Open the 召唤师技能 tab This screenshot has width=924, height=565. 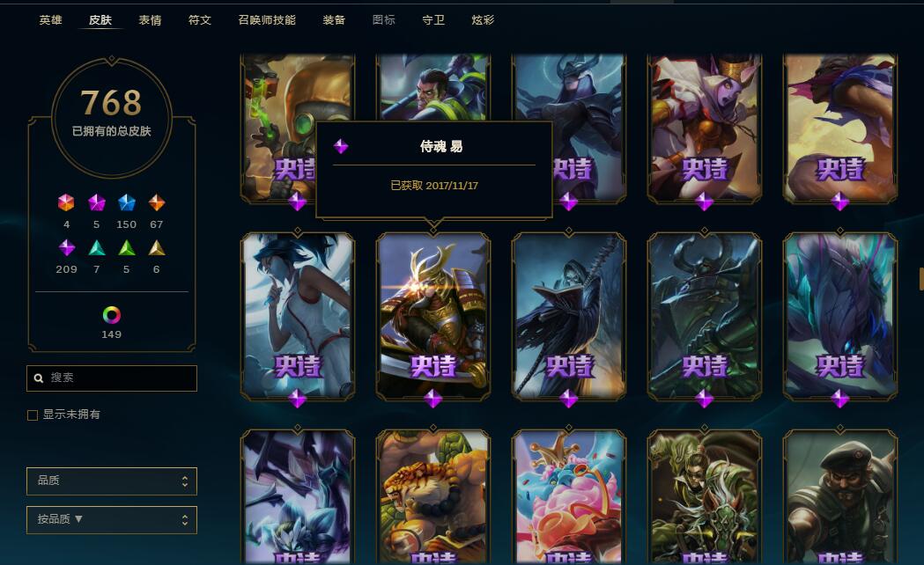click(267, 20)
